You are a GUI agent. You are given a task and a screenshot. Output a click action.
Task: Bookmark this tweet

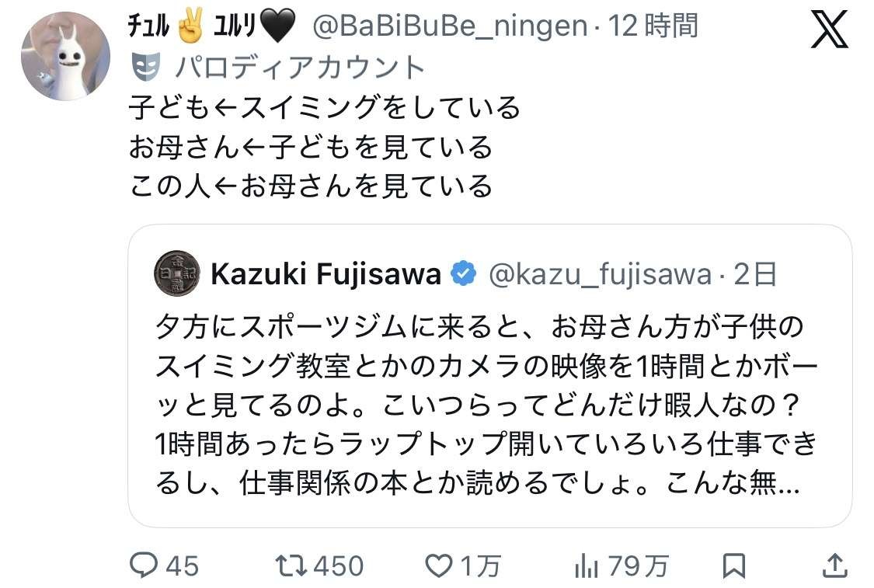(733, 566)
